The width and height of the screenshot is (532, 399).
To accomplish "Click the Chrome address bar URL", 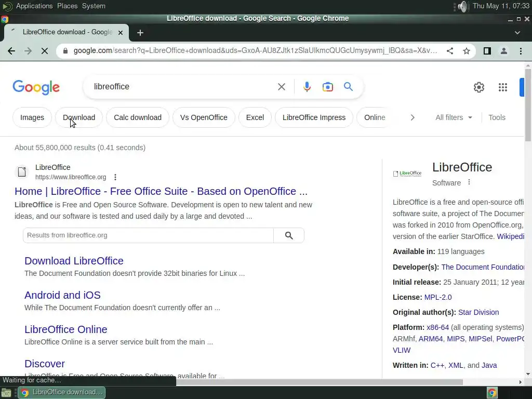I will (255, 51).
